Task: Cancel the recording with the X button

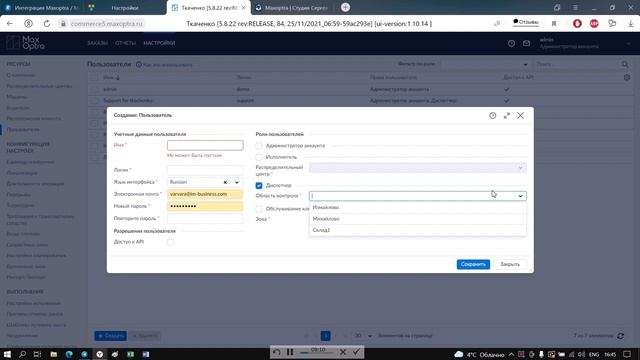Action: [343, 352]
